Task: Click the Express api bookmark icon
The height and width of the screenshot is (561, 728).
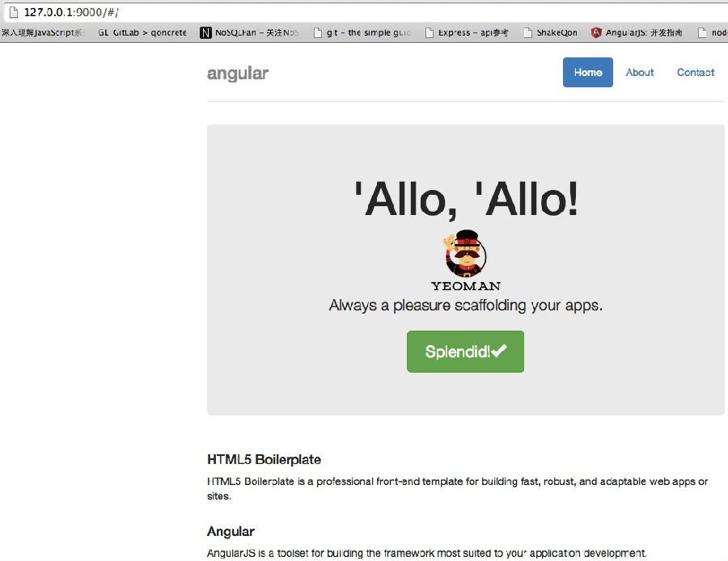Action: 430,32
